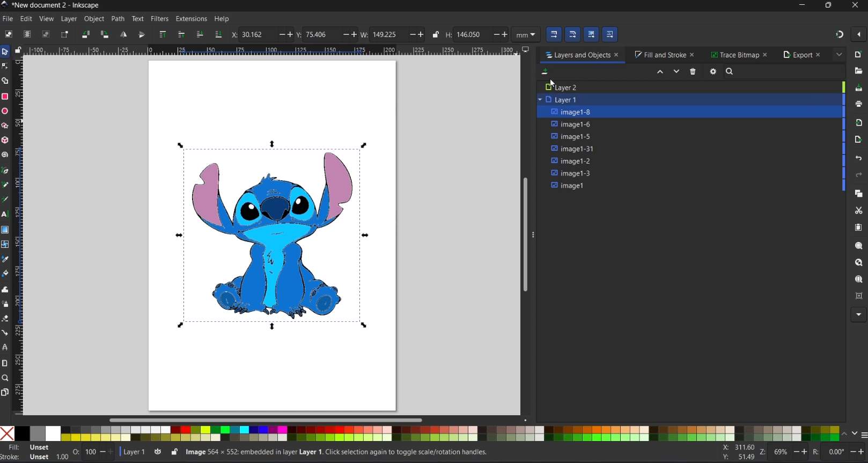
Task: Expand more command bar items
Action: (x=858, y=315)
